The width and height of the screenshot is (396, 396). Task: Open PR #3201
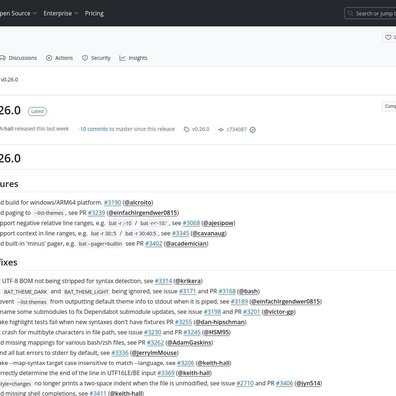point(252,312)
